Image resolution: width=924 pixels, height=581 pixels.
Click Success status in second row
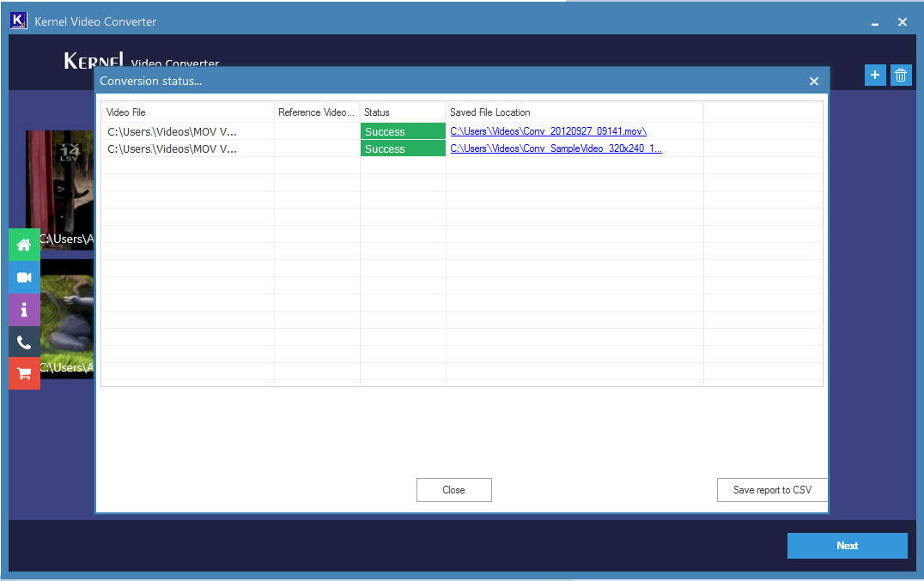point(403,149)
